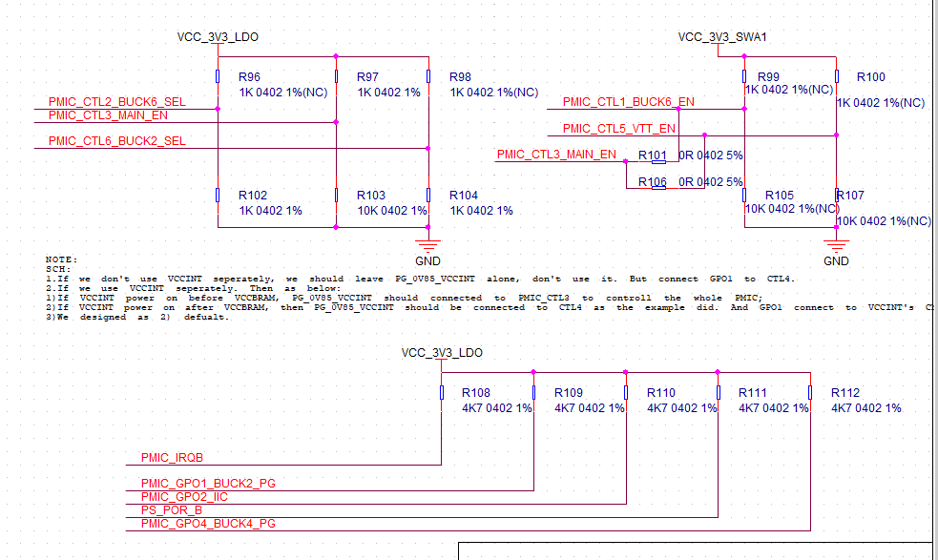Click the NOTE: heading text
938x560 pixels.
pyautogui.click(x=62, y=259)
